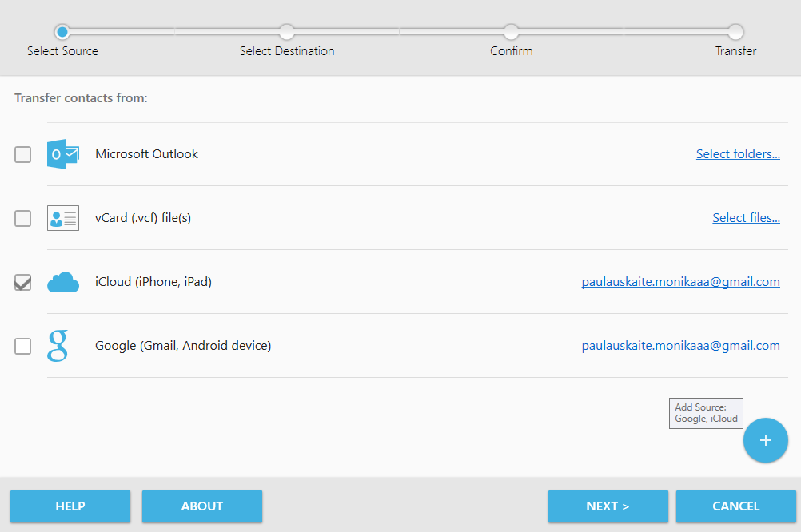This screenshot has width=801, height=532.
Task: Uncheck the iCloud (iPhone, iPad) checkbox
Action: [22, 282]
